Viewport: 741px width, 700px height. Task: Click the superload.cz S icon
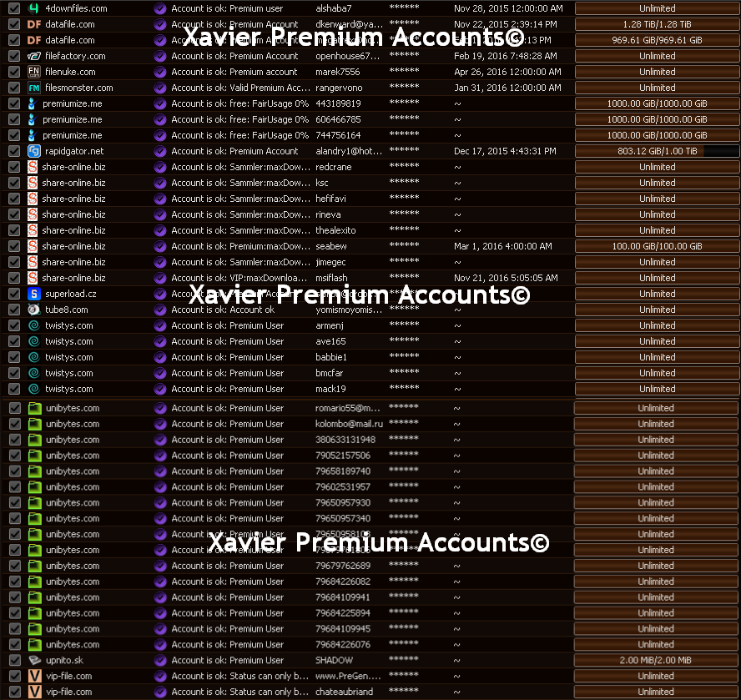coord(33,294)
